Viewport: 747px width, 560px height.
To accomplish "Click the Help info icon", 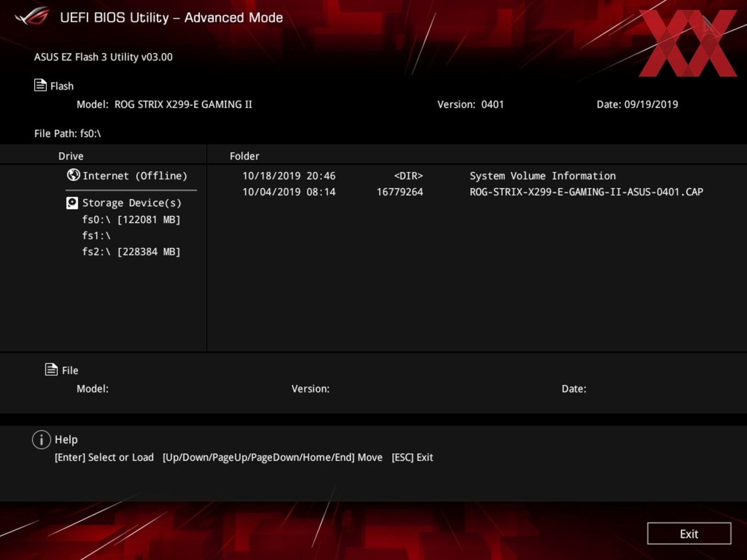I will (41, 439).
